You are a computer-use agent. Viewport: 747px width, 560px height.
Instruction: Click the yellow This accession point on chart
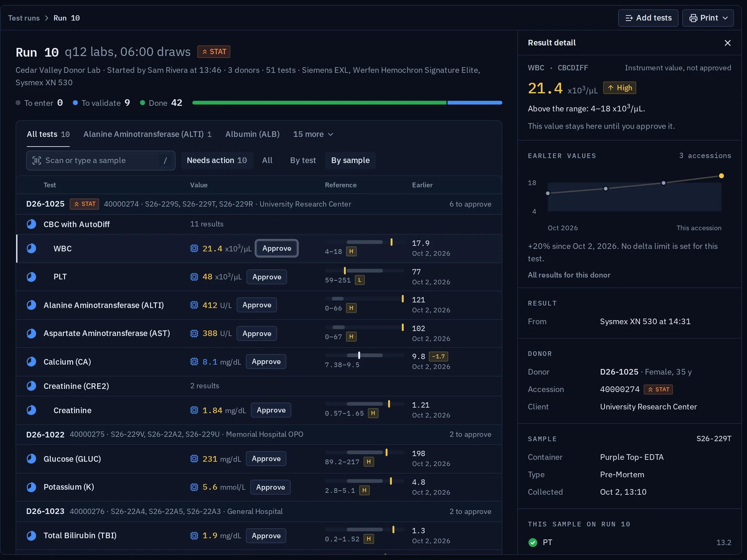[721, 176]
